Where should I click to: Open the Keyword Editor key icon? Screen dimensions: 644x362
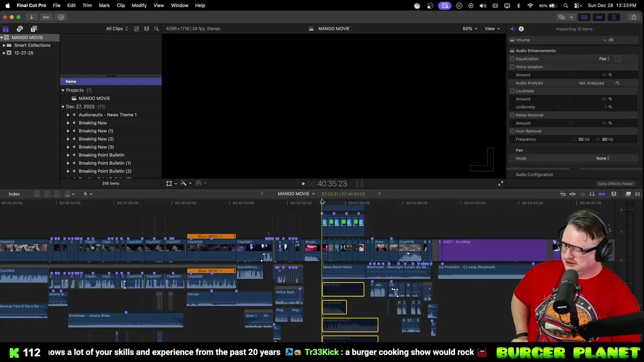click(46, 17)
